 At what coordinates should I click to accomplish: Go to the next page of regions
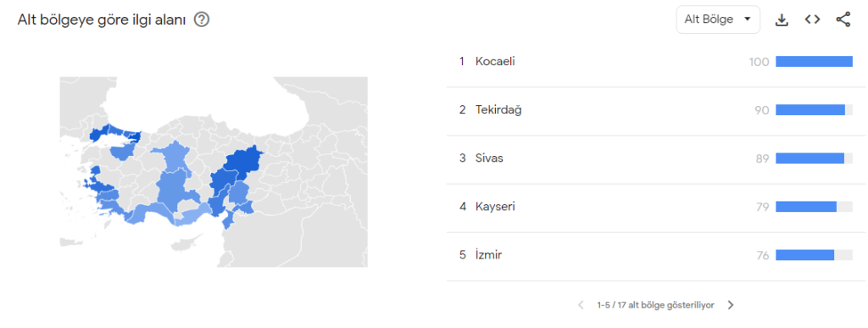point(731,305)
